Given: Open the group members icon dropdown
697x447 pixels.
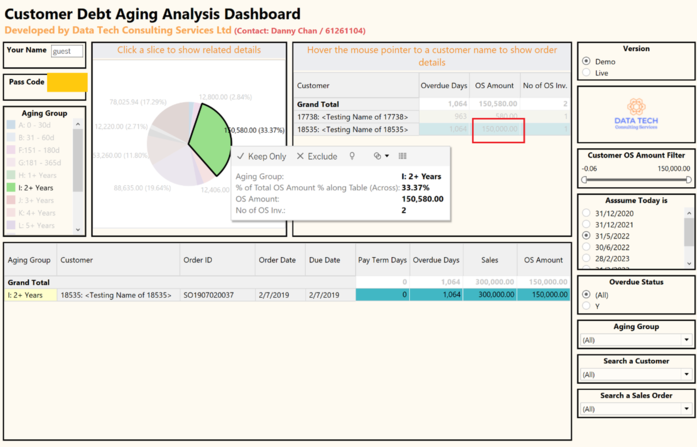Looking at the screenshot, I should (x=381, y=157).
